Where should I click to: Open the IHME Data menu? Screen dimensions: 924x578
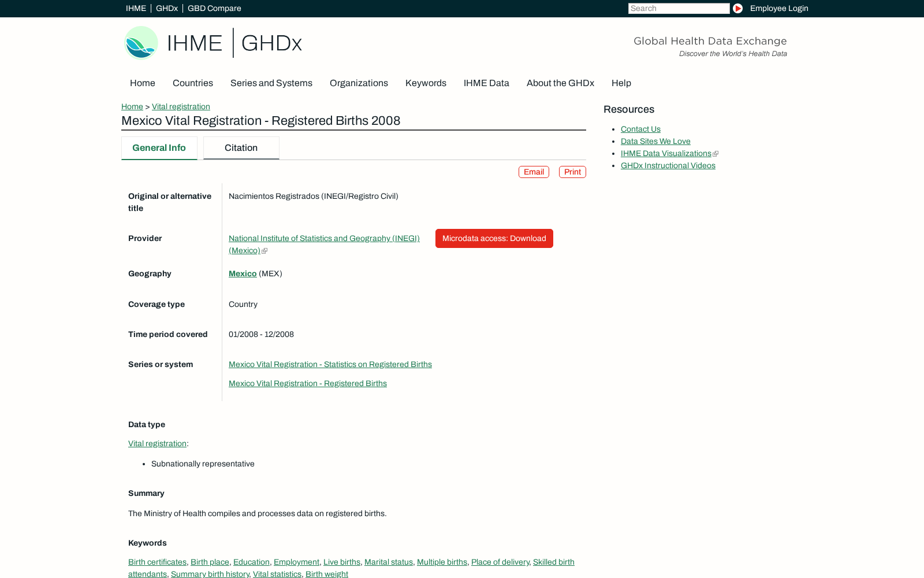486,83
